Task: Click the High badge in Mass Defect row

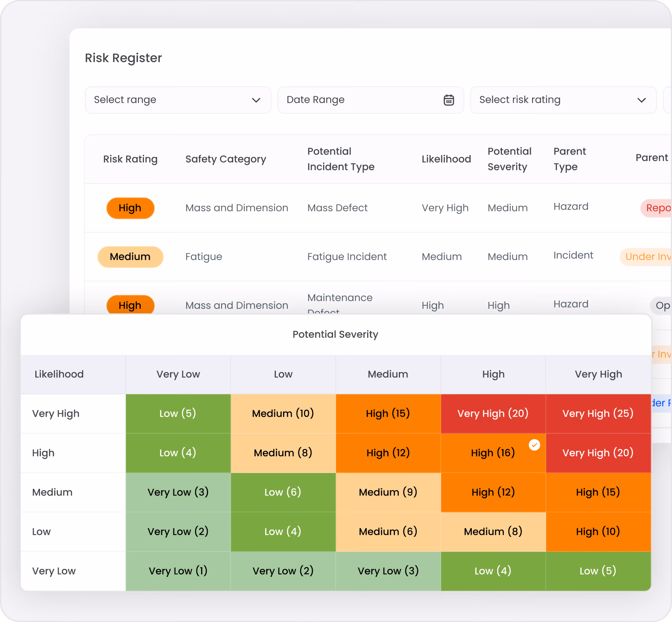Action: 130,208
